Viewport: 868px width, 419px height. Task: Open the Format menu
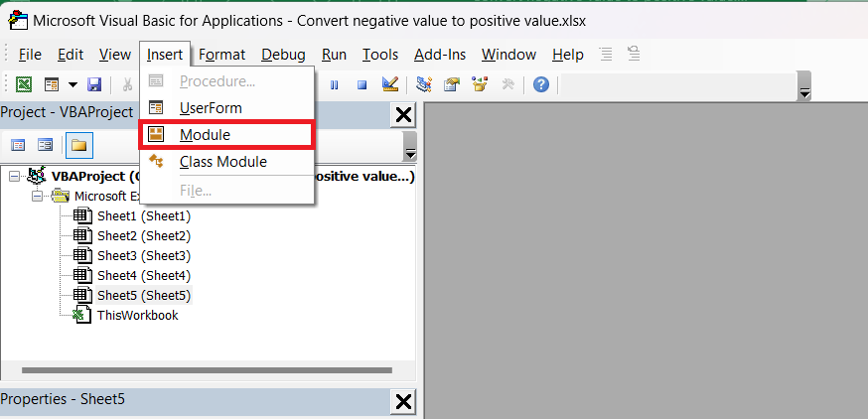pos(221,55)
